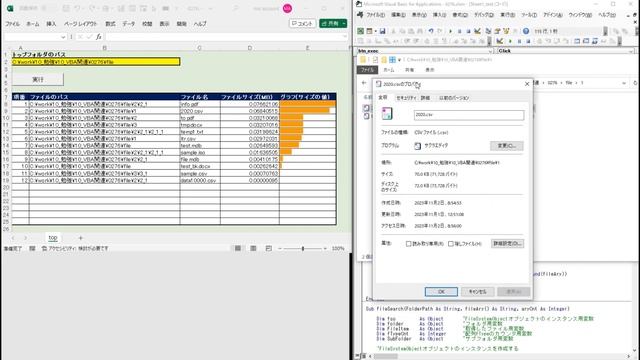This screenshot has width=640, height=360.
Task: Click the Undo icon in VBA toolbar
Action: (x=431, y=31)
